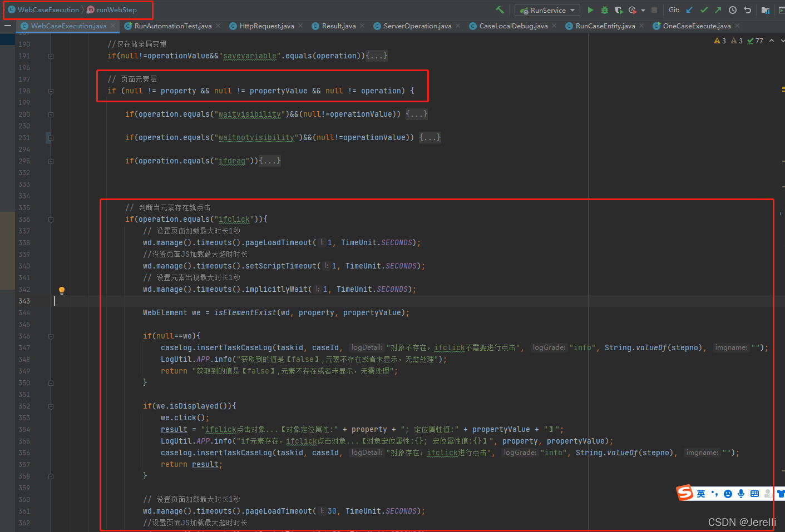785x532 pixels.
Task: Commit changes with Git checkmark icon
Action: click(704, 10)
